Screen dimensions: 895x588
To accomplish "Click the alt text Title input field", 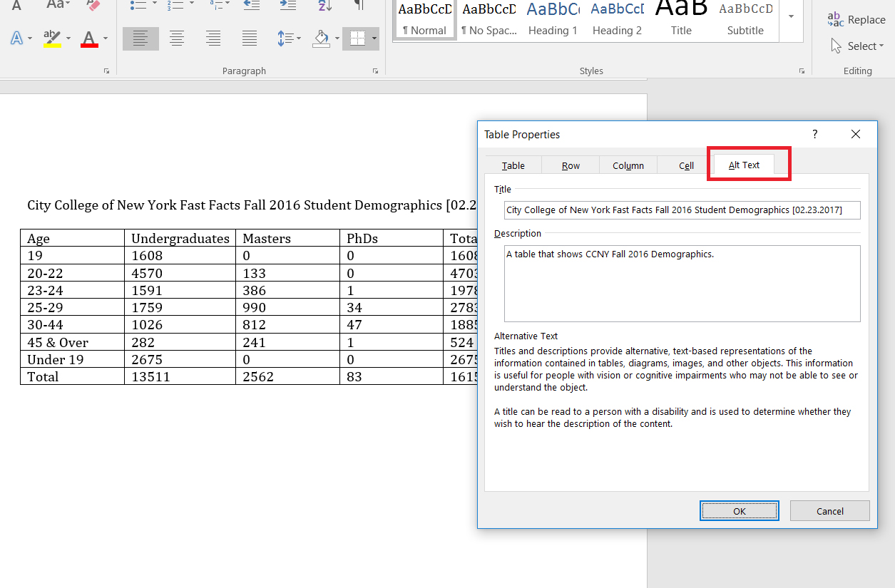I will [x=682, y=210].
